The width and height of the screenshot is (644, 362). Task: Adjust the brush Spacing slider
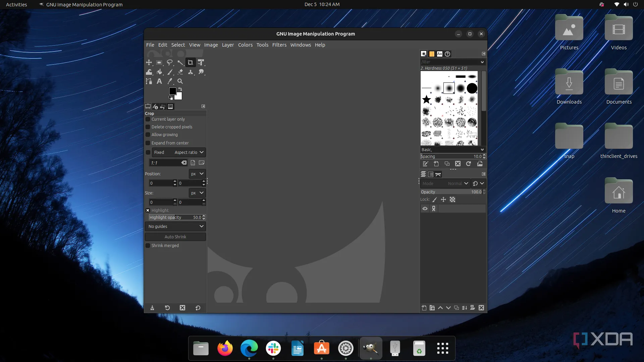point(453,157)
